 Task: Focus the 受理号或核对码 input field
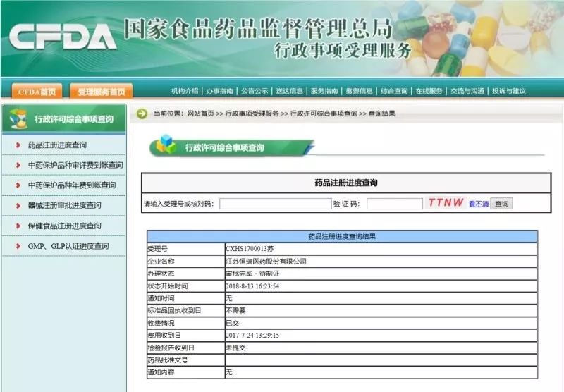(x=276, y=204)
